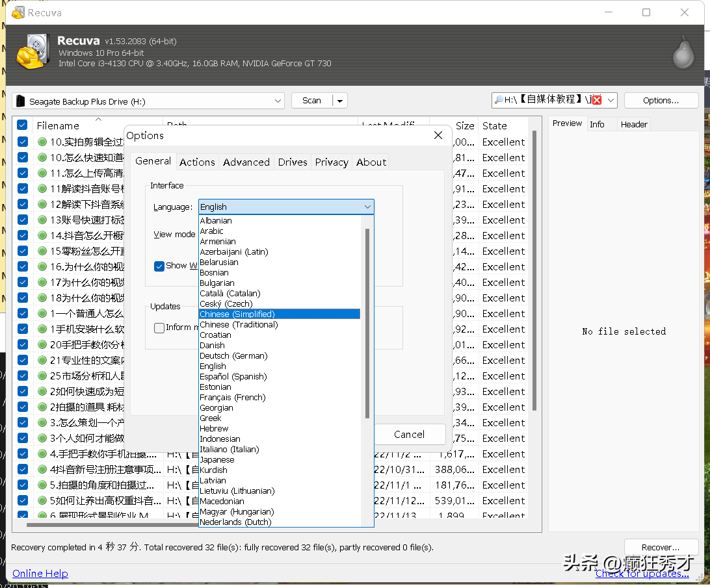
Task: Click the Options... button
Action: click(x=661, y=101)
